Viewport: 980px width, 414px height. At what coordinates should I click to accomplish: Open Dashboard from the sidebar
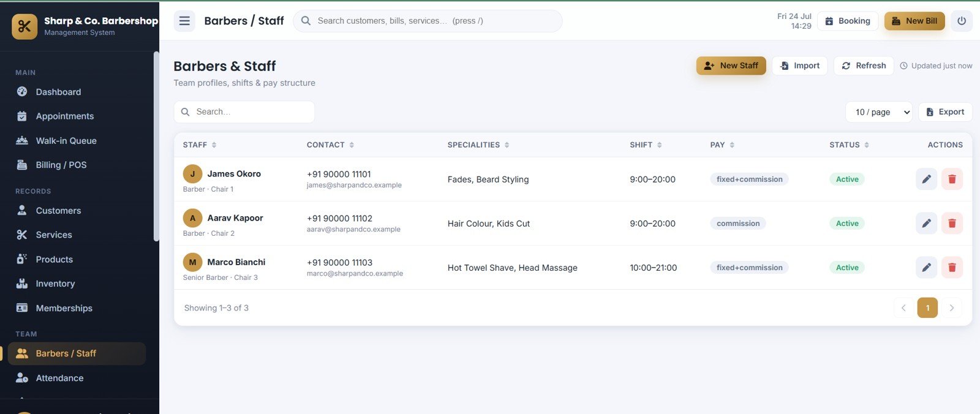[77, 92]
